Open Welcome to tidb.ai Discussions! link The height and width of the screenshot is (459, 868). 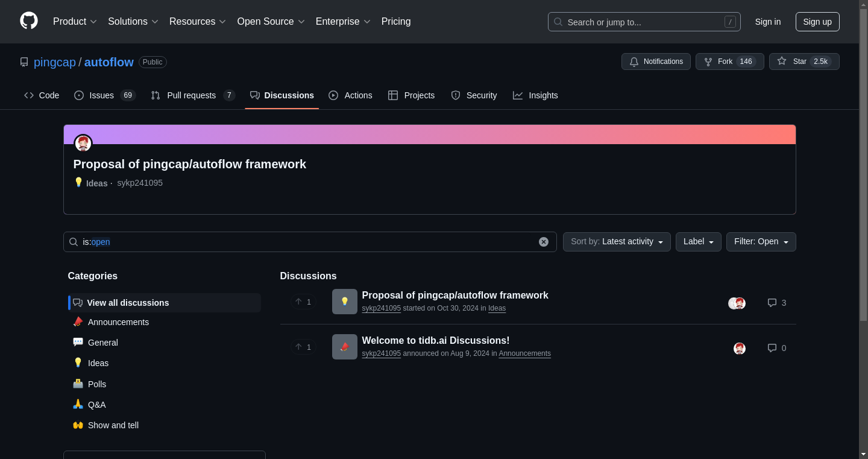pyautogui.click(x=436, y=341)
